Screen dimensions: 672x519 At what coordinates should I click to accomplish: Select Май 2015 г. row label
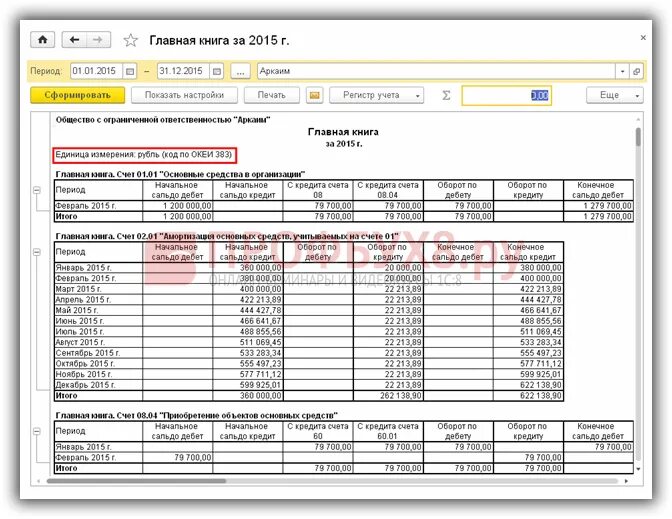click(98, 310)
